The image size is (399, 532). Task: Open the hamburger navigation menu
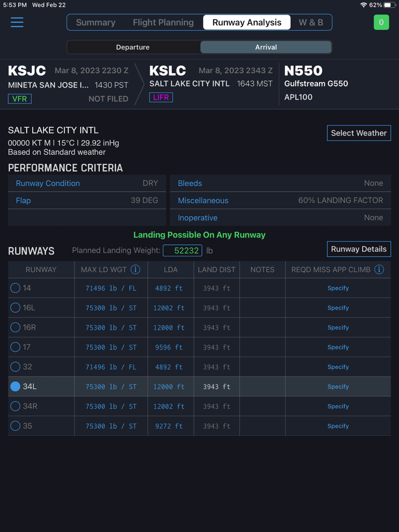pyautogui.click(x=17, y=22)
